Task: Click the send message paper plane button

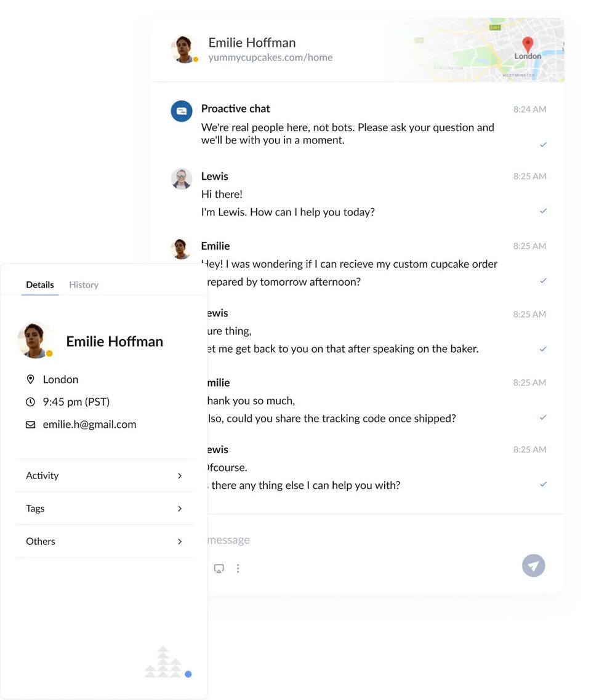Action: click(x=534, y=566)
